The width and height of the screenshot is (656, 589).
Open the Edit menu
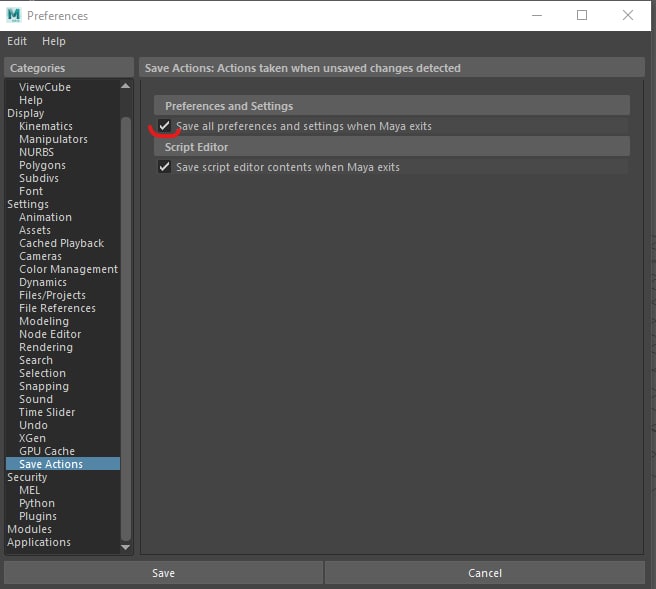pyautogui.click(x=17, y=41)
